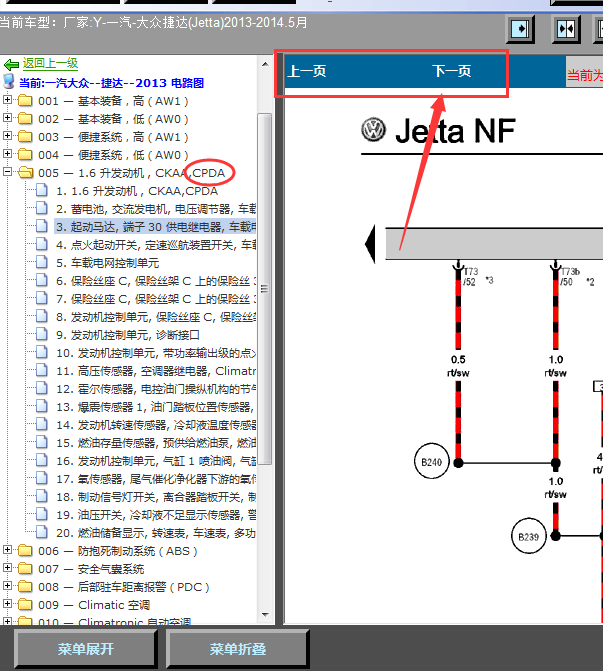
Task: Click the 菜单折叠 button
Action: (238, 649)
